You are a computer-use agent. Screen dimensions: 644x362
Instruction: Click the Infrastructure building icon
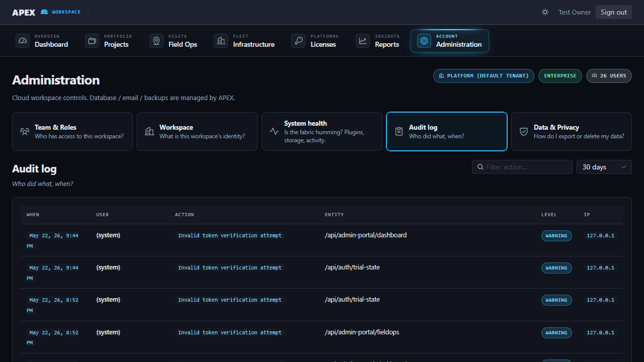point(221,41)
